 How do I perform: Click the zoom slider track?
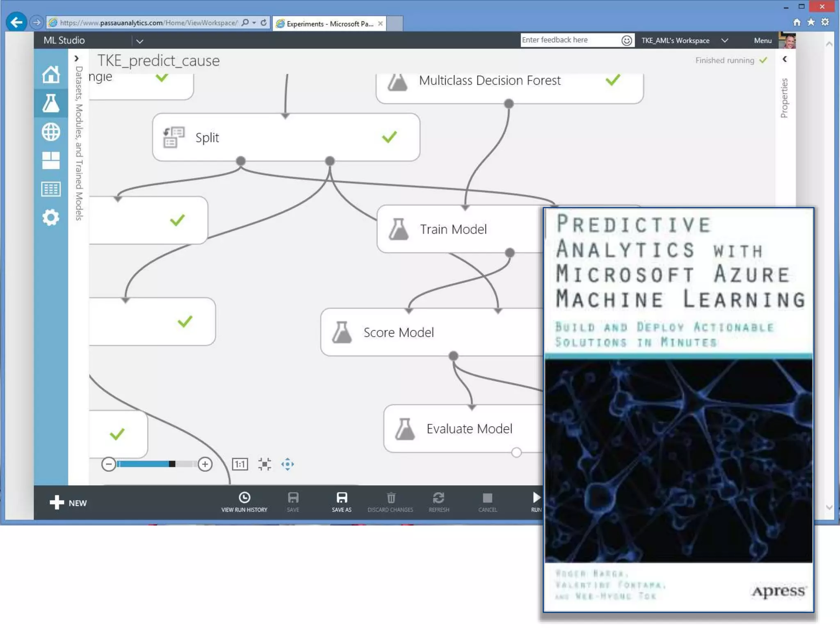tap(156, 464)
